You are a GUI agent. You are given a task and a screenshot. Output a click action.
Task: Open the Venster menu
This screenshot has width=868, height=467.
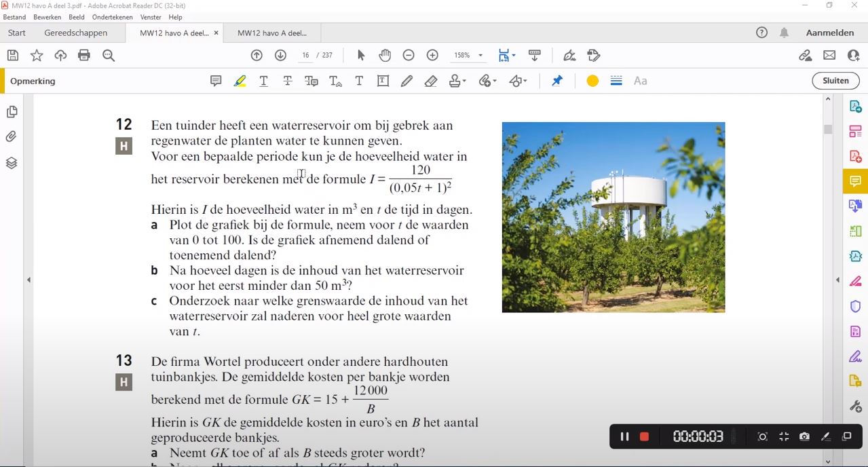coord(151,17)
